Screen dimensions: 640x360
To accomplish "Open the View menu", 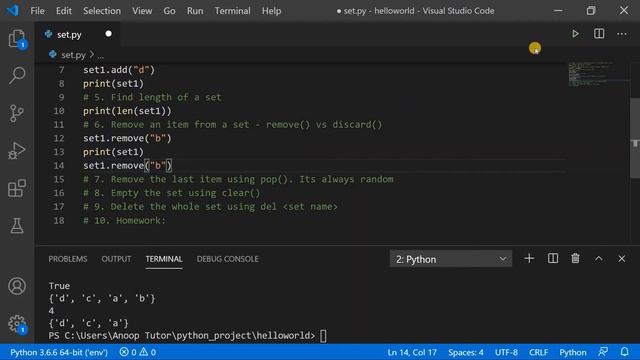I will pyautogui.click(x=142, y=11).
